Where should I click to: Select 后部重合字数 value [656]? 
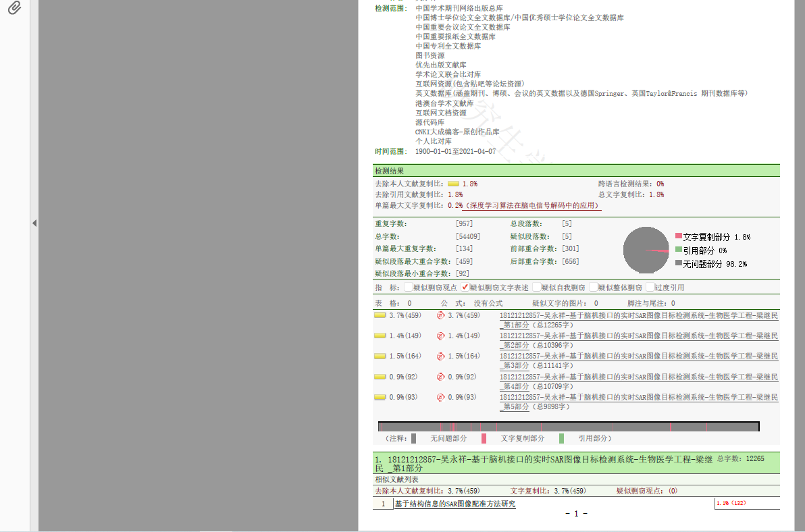571,262
